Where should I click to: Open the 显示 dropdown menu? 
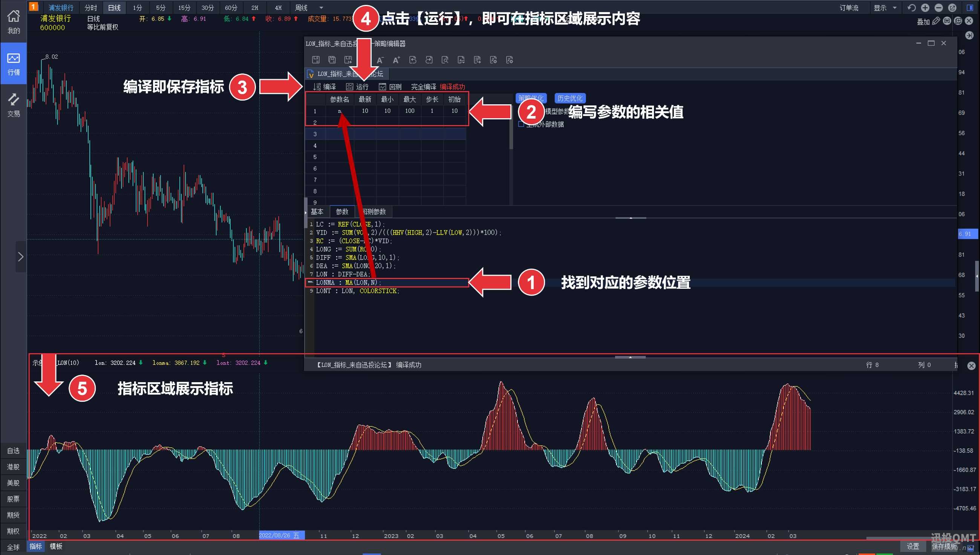coord(885,8)
